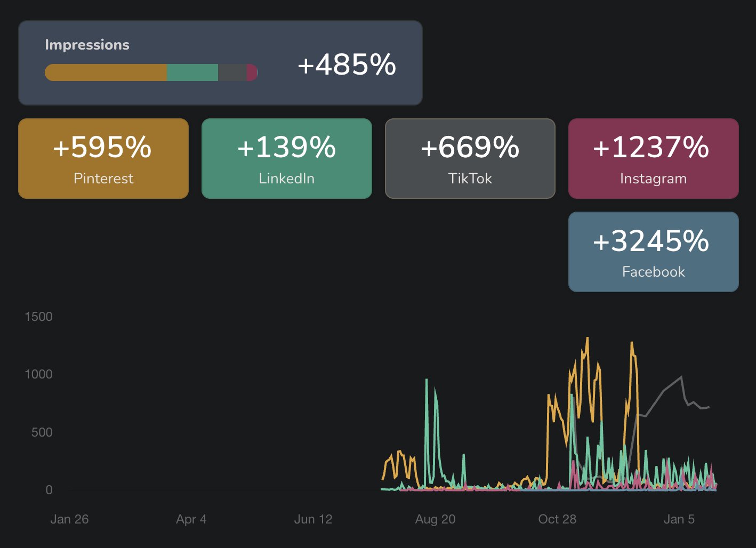The height and width of the screenshot is (548, 756).
Task: Select the TikTok +669% card
Action: click(x=470, y=158)
